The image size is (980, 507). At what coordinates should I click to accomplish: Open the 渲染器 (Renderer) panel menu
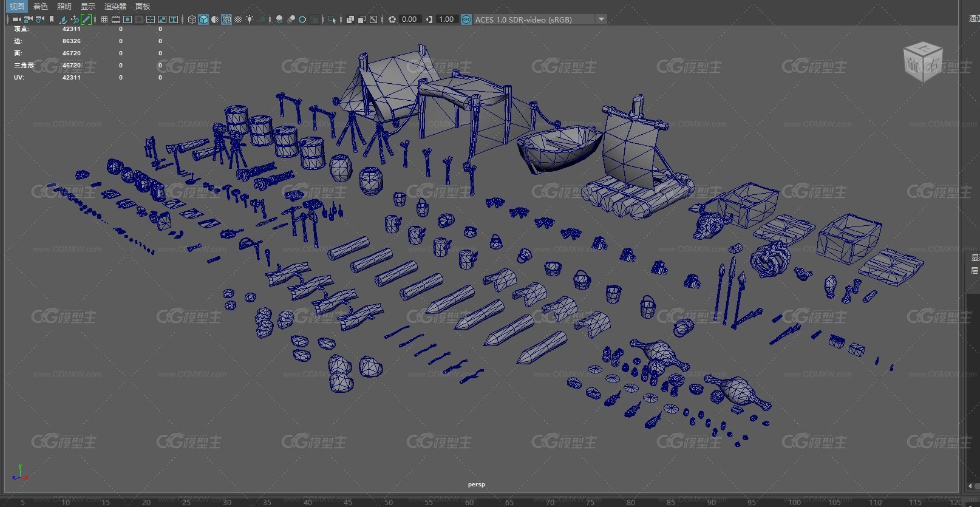115,6
